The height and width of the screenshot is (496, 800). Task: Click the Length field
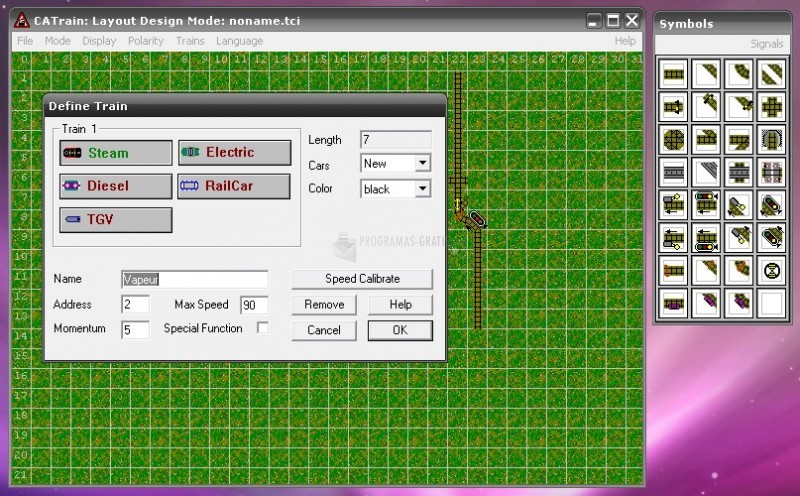click(x=396, y=139)
